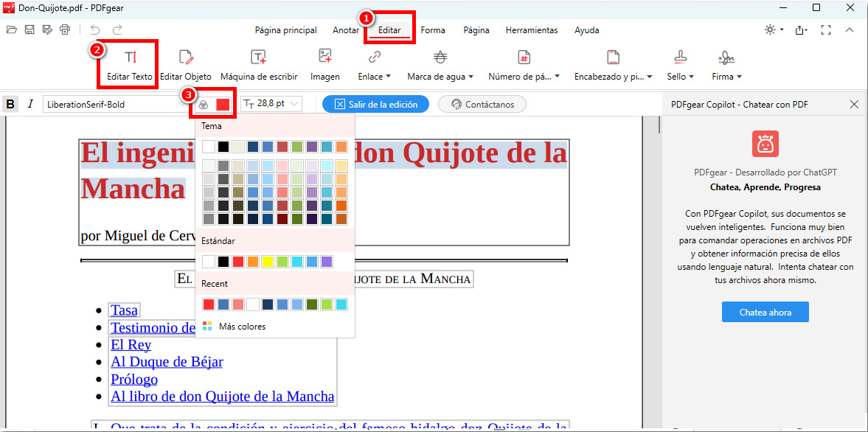Expand the Sello dropdown

[680, 64]
